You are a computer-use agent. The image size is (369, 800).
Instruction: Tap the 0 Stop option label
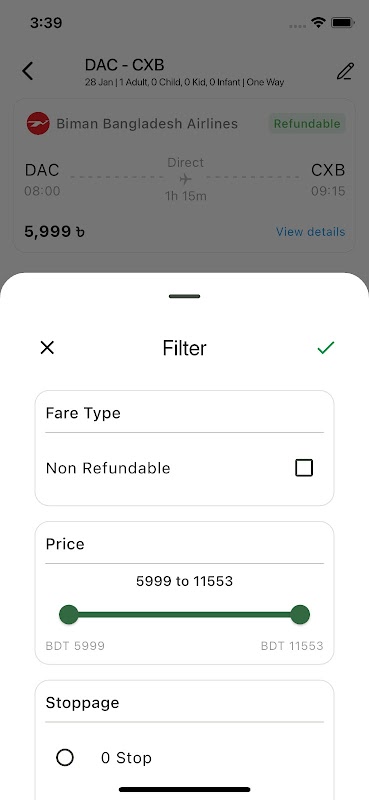(126, 758)
